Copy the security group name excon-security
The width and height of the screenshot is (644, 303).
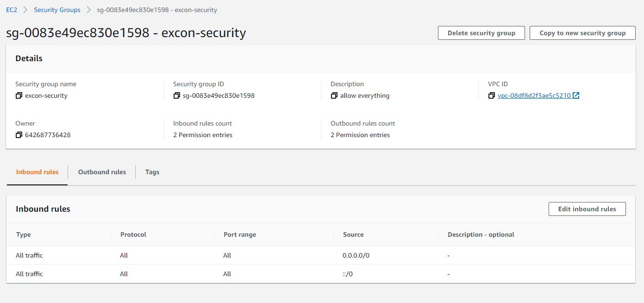pyautogui.click(x=19, y=96)
